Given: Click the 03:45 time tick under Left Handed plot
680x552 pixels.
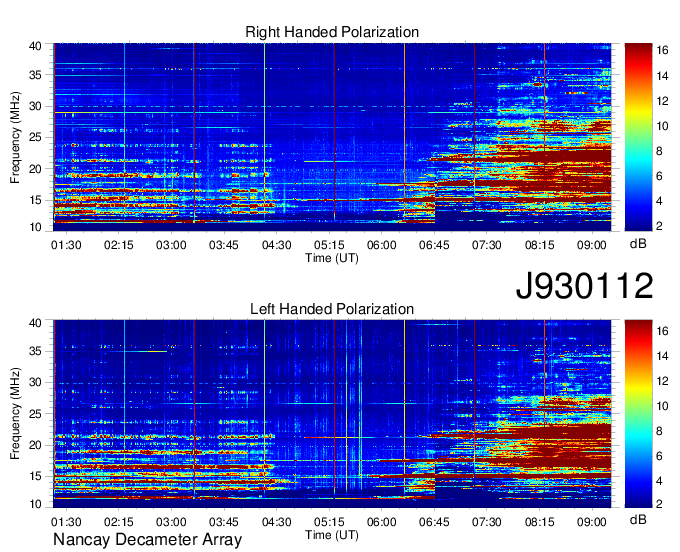Looking at the screenshot, I should [x=224, y=522].
